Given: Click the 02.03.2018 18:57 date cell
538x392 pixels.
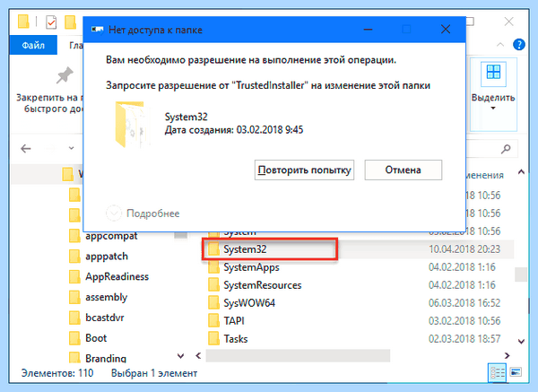Looking at the screenshot, I should tap(464, 339).
